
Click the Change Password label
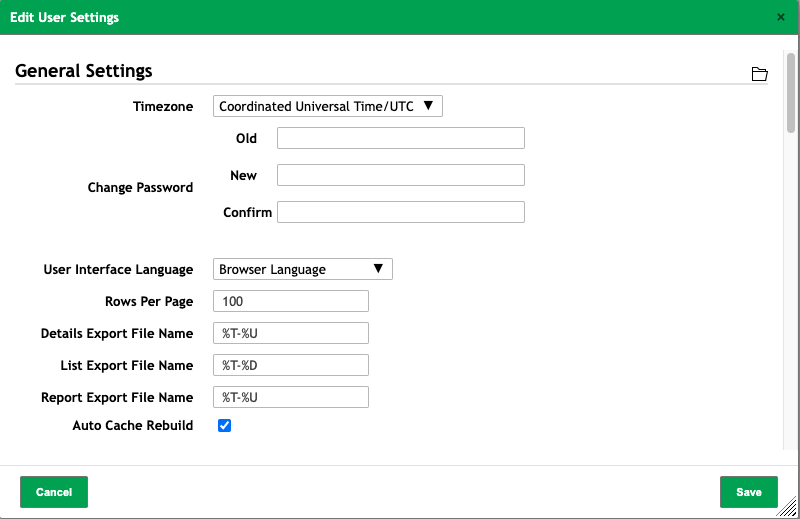pos(140,187)
